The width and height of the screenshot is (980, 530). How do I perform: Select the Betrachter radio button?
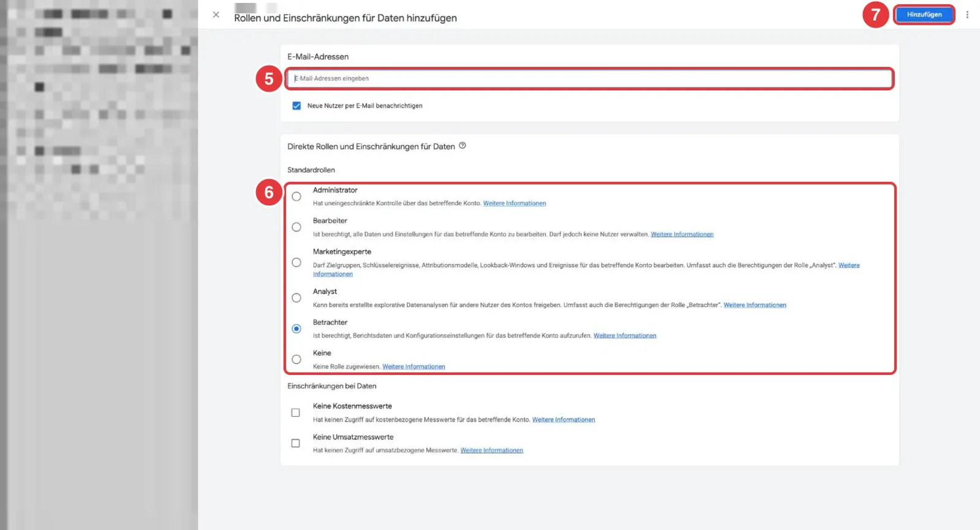[296, 328]
